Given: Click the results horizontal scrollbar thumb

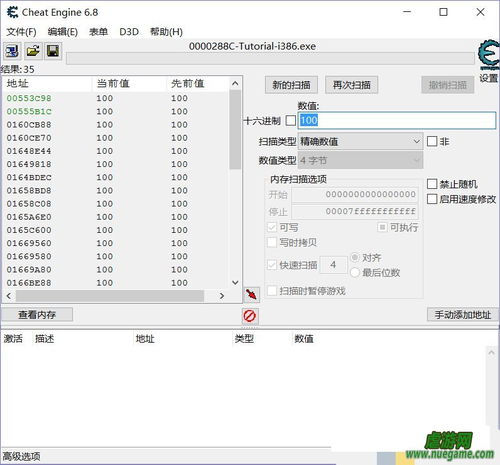Looking at the screenshot, I should coord(110,296).
